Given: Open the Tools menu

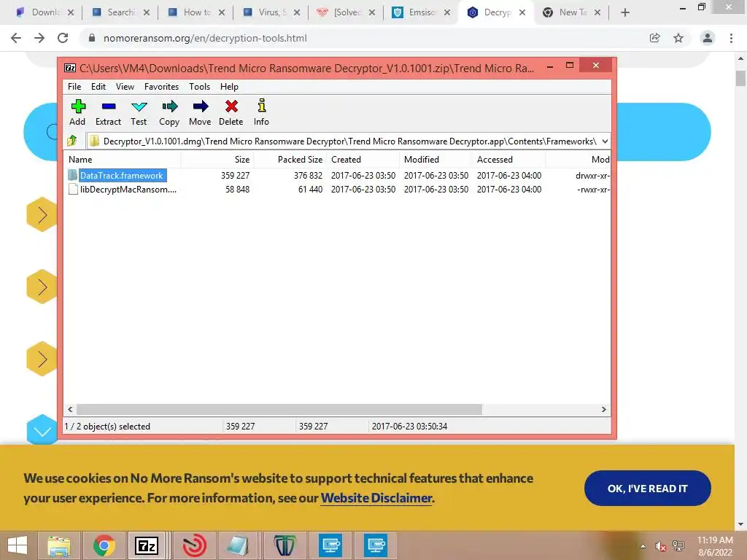Looking at the screenshot, I should [x=199, y=87].
